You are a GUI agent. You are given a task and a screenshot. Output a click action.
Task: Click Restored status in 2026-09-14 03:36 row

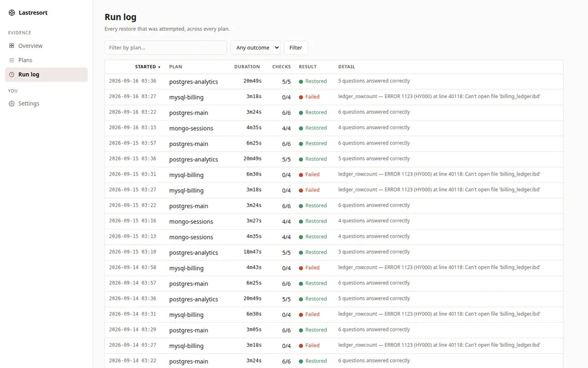pyautogui.click(x=313, y=299)
